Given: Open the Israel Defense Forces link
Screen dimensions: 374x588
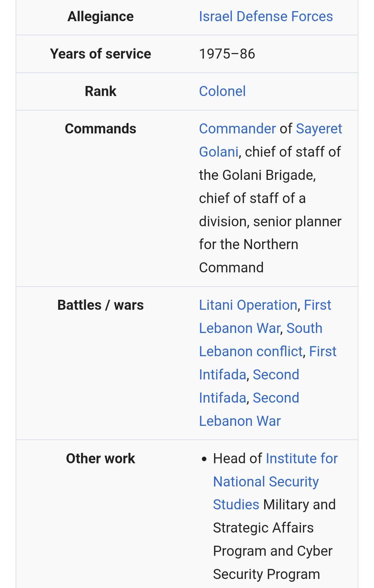Looking at the screenshot, I should tap(266, 17).
